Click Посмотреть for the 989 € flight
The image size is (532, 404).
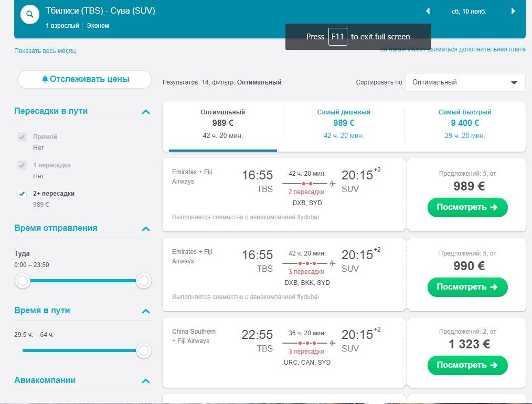pyautogui.click(x=467, y=207)
